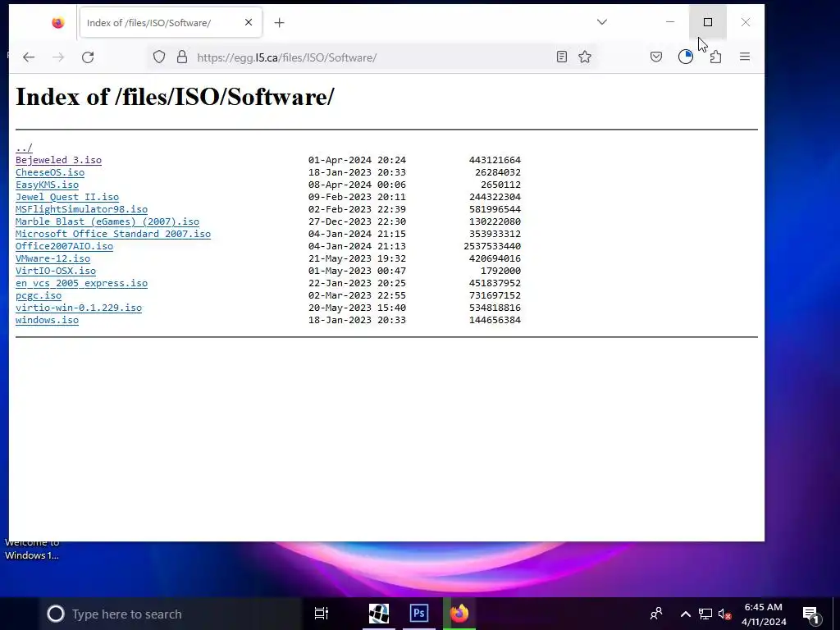Download Jewel Quest II.iso
The height and width of the screenshot is (630, 840).
(x=67, y=197)
